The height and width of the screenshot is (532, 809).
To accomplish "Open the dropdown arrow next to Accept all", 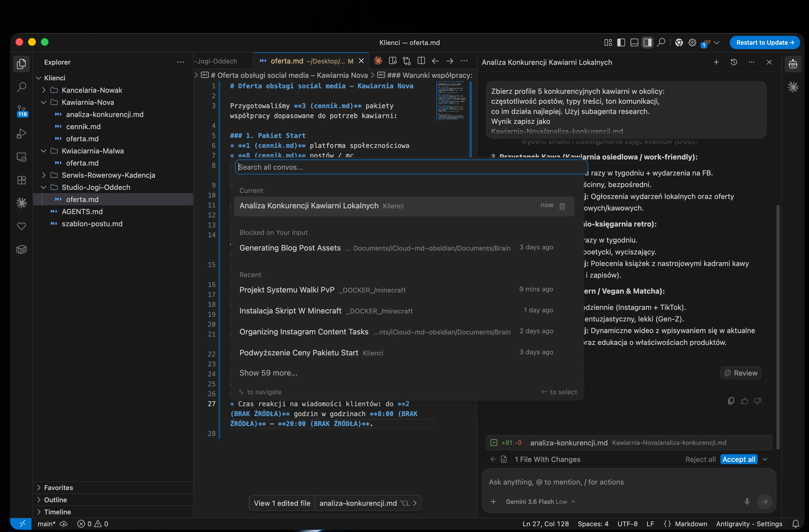I will click(x=765, y=460).
